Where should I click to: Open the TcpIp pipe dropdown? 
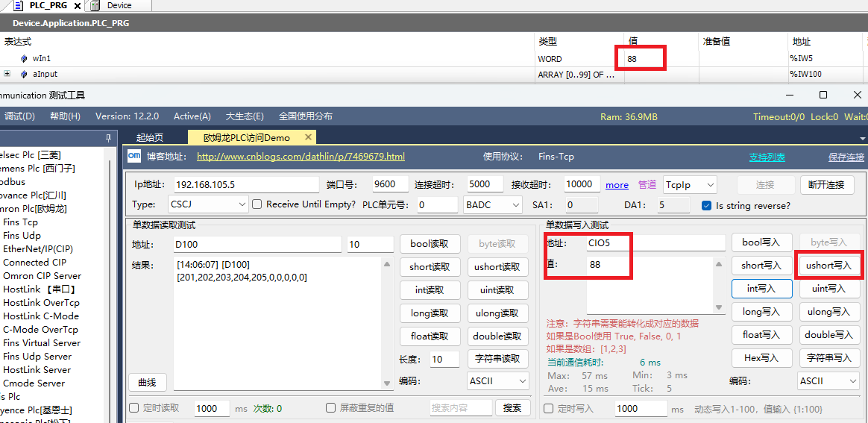pos(690,185)
